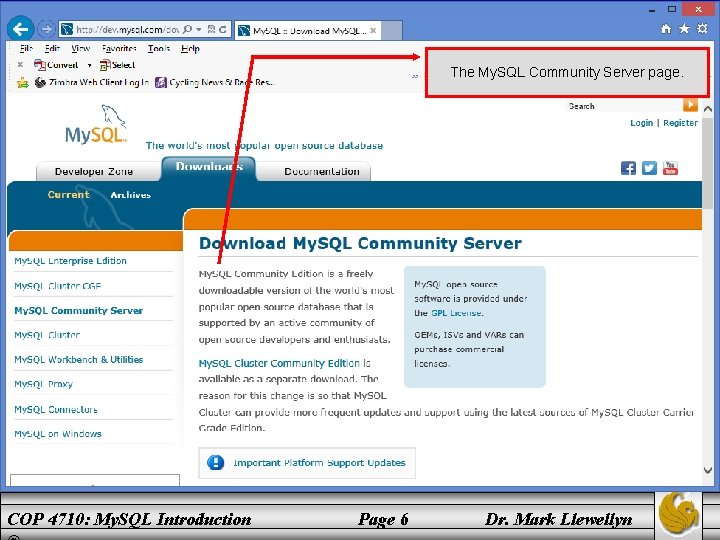The width and height of the screenshot is (720, 540).
Task: Select the Archives sub-tab
Action: (130, 195)
